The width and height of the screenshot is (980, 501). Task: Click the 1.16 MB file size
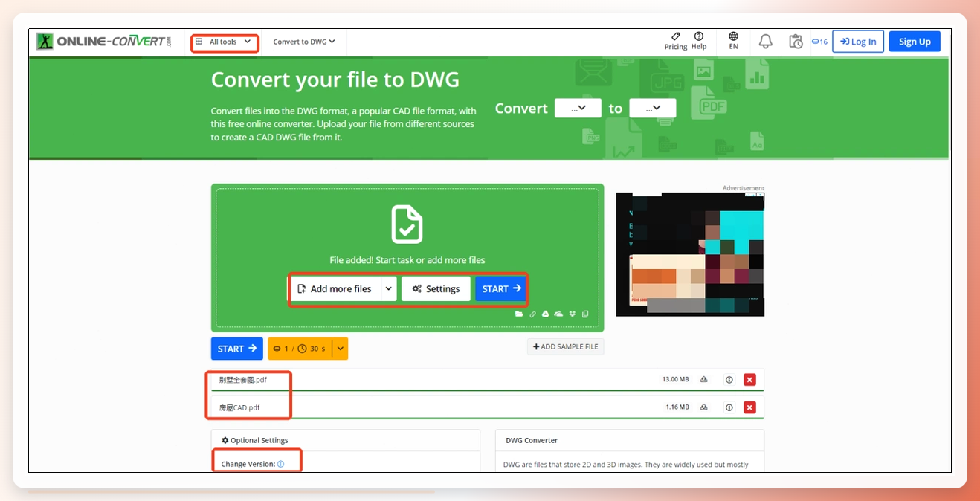point(677,407)
